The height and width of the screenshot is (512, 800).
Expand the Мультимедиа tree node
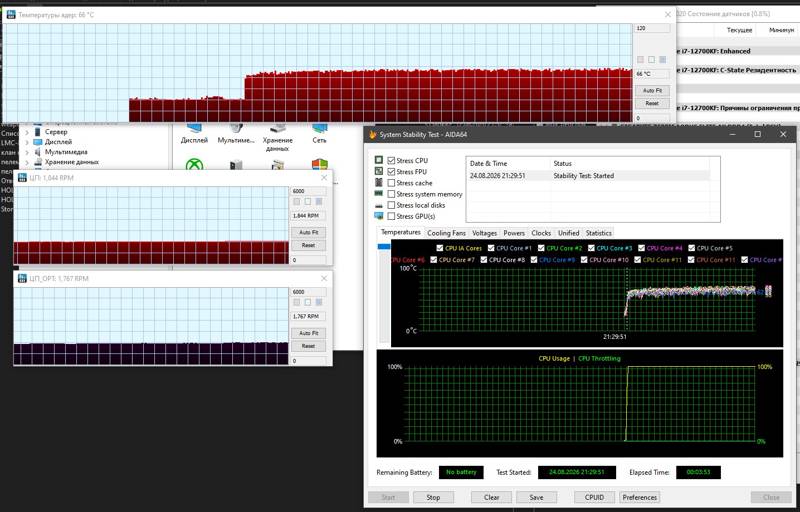coord(27,152)
